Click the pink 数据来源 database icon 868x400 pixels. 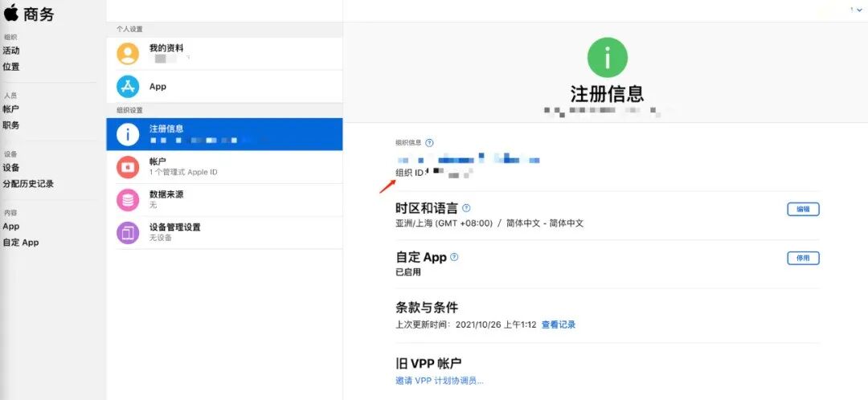(x=128, y=200)
